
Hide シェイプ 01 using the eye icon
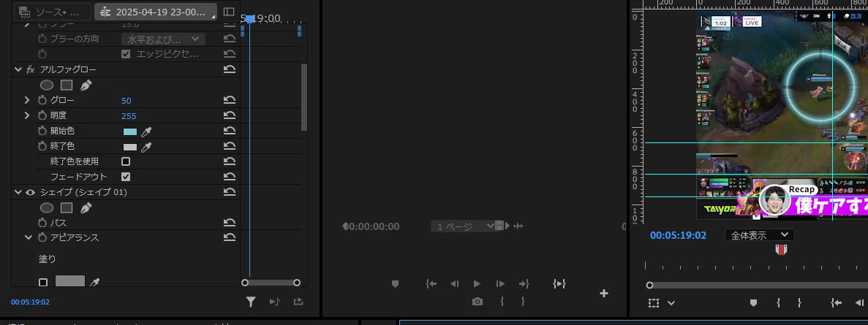pyautogui.click(x=31, y=192)
